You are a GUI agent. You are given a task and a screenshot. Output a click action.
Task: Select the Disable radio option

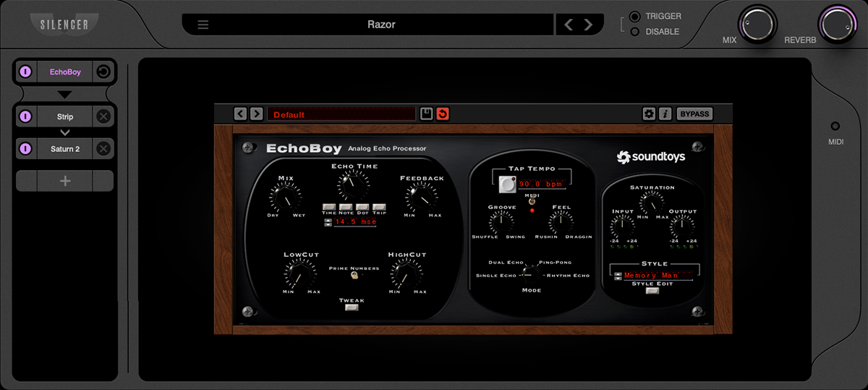click(x=634, y=32)
